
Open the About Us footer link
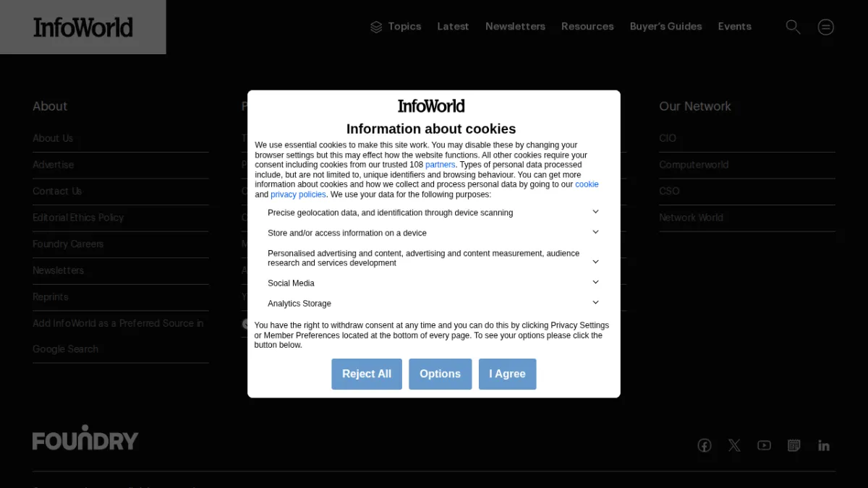click(53, 138)
